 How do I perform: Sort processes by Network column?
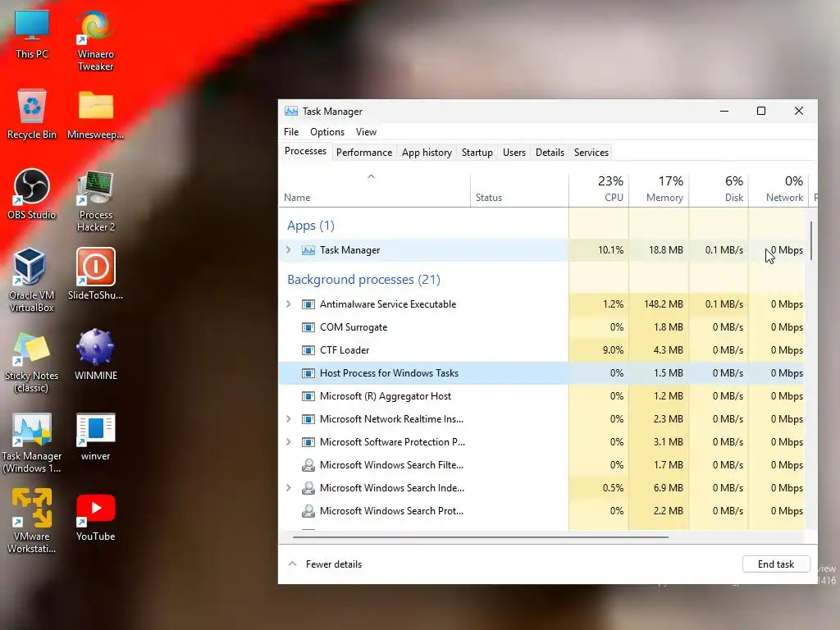pyautogui.click(x=779, y=189)
